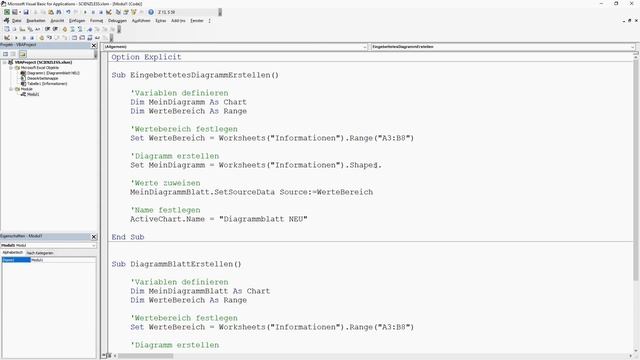Screen dimensions: 640x360
Task: Open the Ausführen menu
Action: 141,20
